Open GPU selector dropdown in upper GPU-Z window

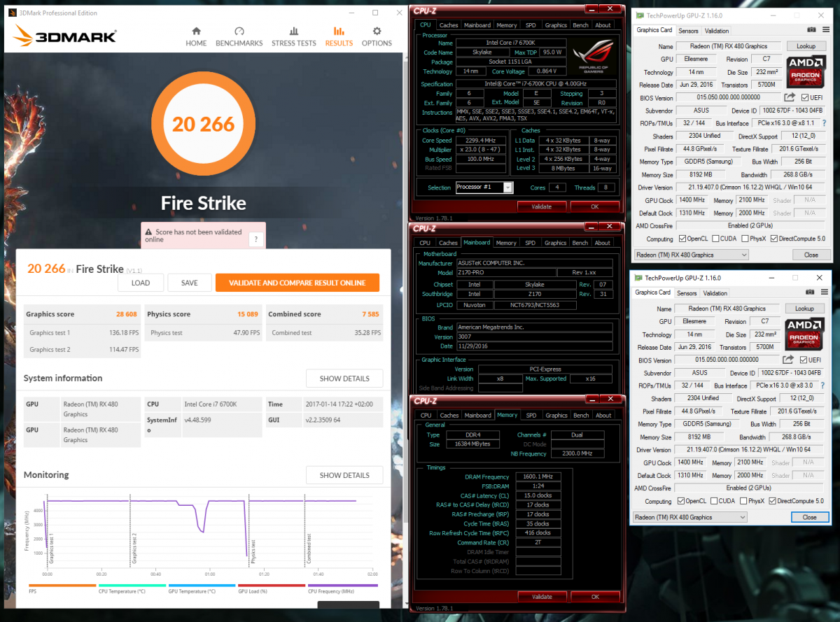690,255
